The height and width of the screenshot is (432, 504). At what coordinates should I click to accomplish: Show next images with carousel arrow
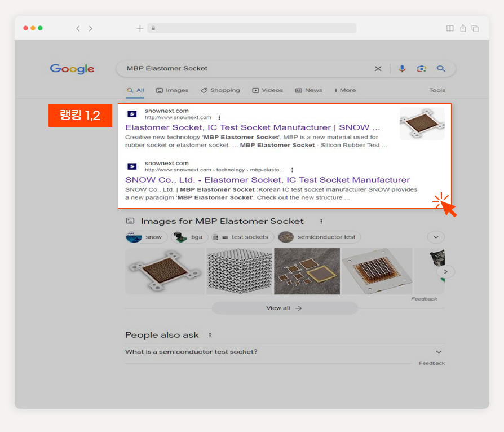(445, 271)
